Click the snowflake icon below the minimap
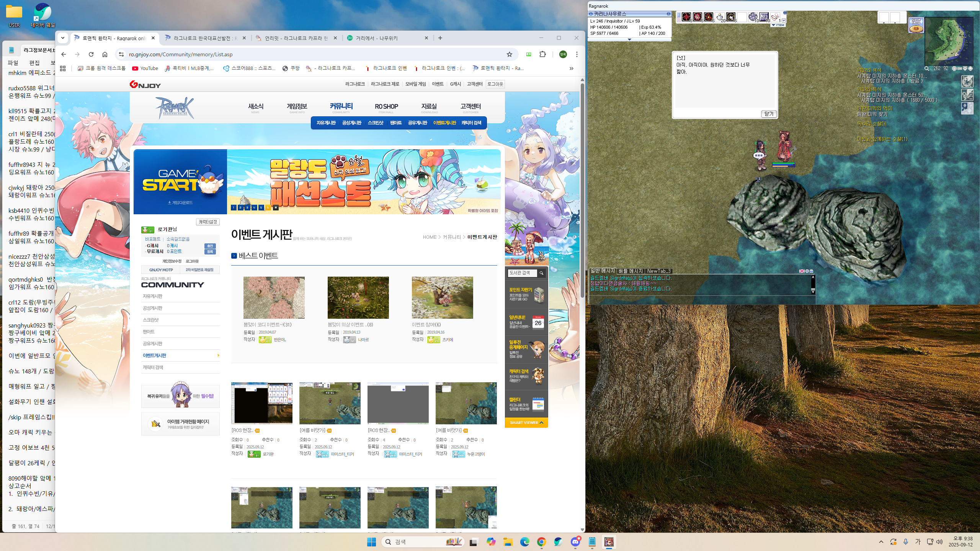The height and width of the screenshot is (551, 980). tap(967, 108)
